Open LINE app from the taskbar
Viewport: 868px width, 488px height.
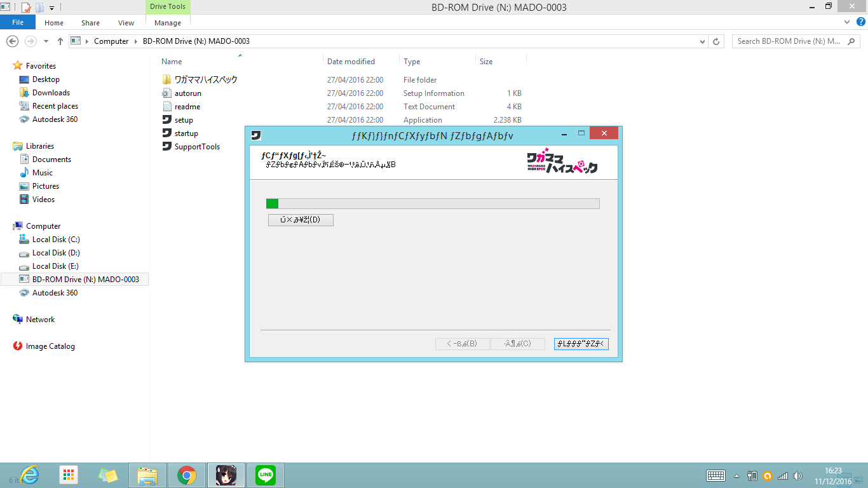pyautogui.click(x=265, y=475)
